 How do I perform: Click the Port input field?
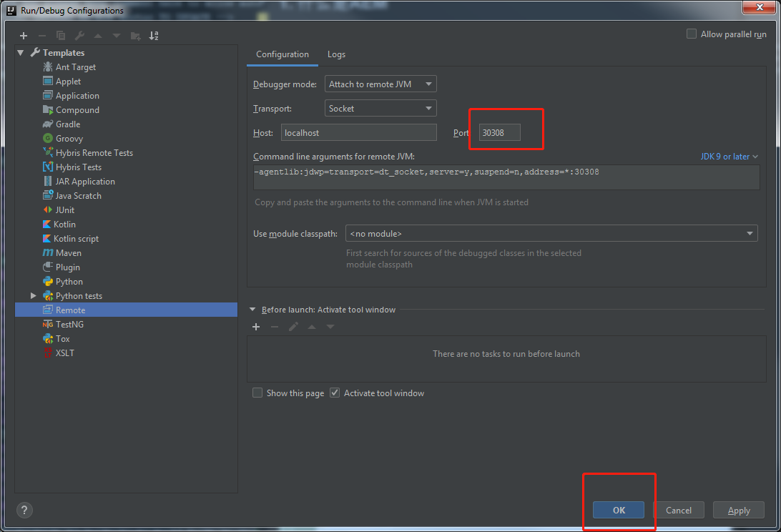pos(500,132)
